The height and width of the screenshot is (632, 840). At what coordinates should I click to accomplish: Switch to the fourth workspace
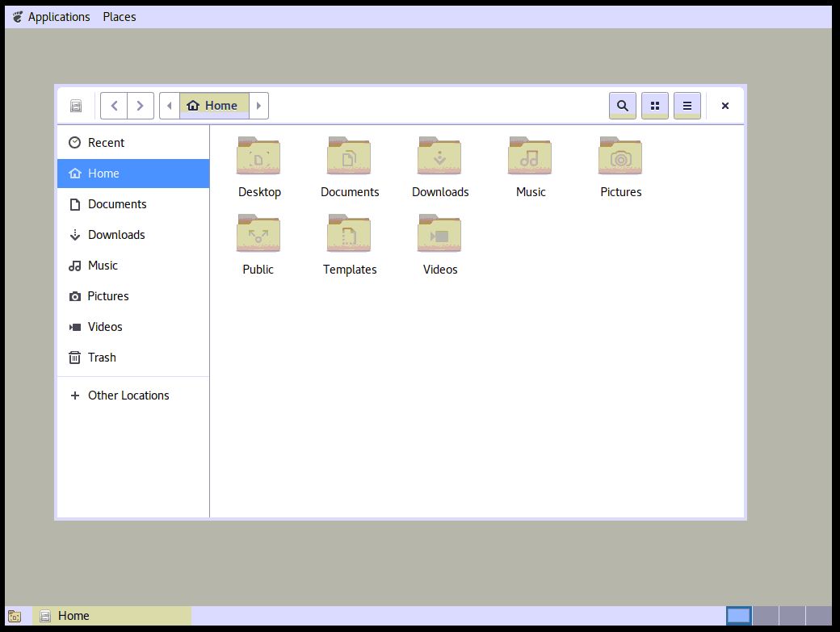click(x=819, y=616)
